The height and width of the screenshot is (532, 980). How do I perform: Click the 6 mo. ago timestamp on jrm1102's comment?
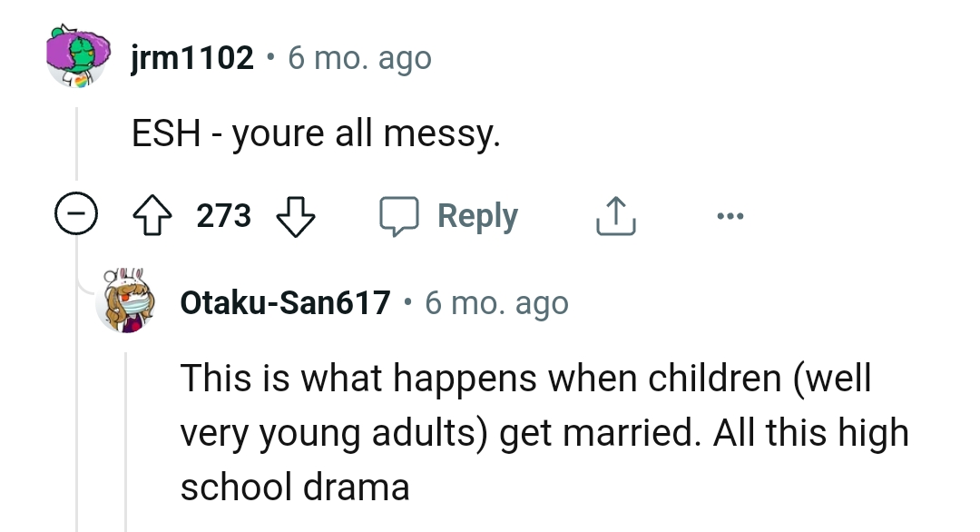359,57
